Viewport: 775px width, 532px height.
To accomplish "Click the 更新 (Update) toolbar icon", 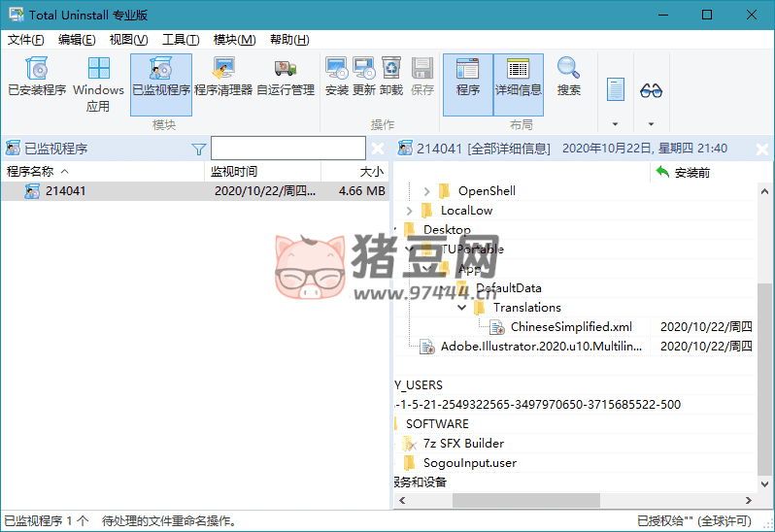I will pyautogui.click(x=363, y=77).
